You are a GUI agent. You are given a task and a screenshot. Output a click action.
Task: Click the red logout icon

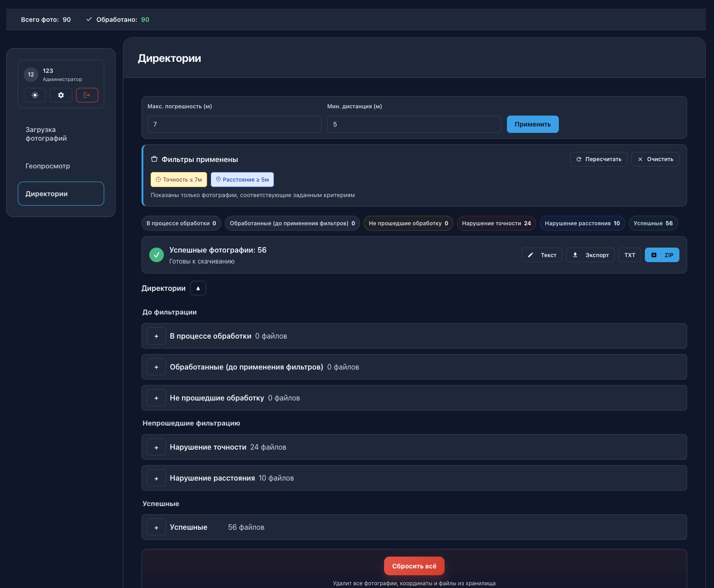[87, 95]
